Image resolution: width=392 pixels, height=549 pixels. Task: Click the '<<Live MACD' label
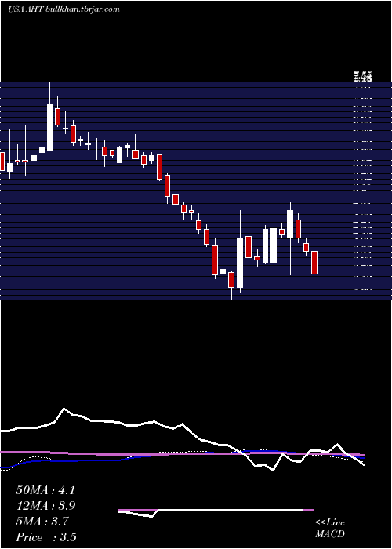pyautogui.click(x=330, y=528)
